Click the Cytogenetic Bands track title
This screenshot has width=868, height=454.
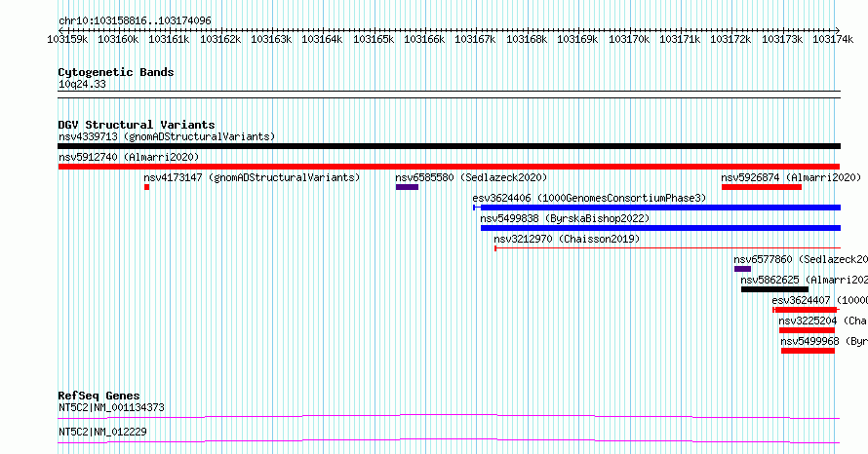[116, 72]
